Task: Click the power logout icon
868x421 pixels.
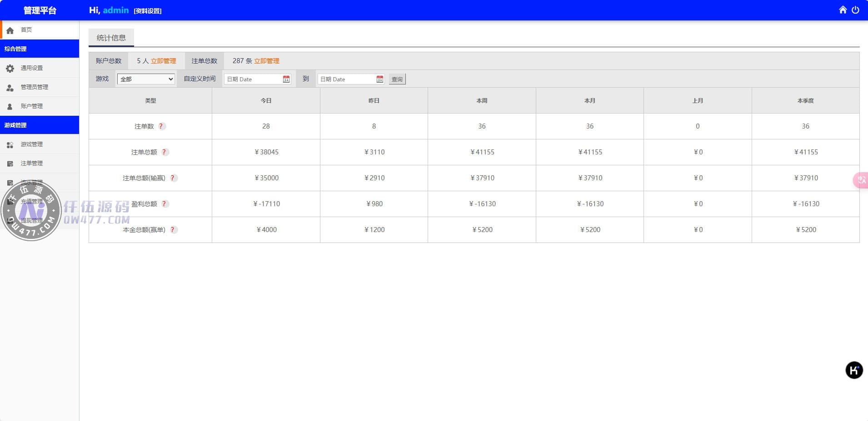Action: 855,10
